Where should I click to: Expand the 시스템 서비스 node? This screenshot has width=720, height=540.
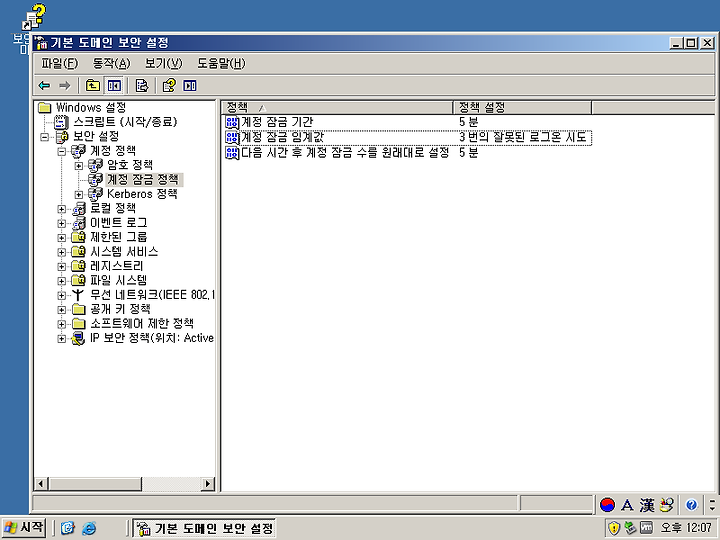pos(62,252)
